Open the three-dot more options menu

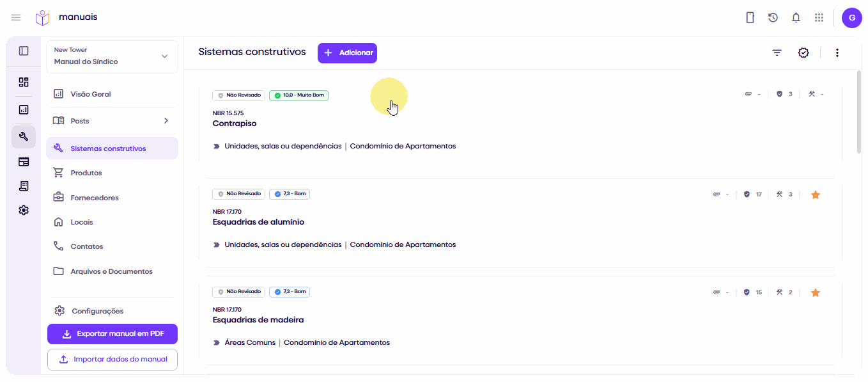(837, 52)
